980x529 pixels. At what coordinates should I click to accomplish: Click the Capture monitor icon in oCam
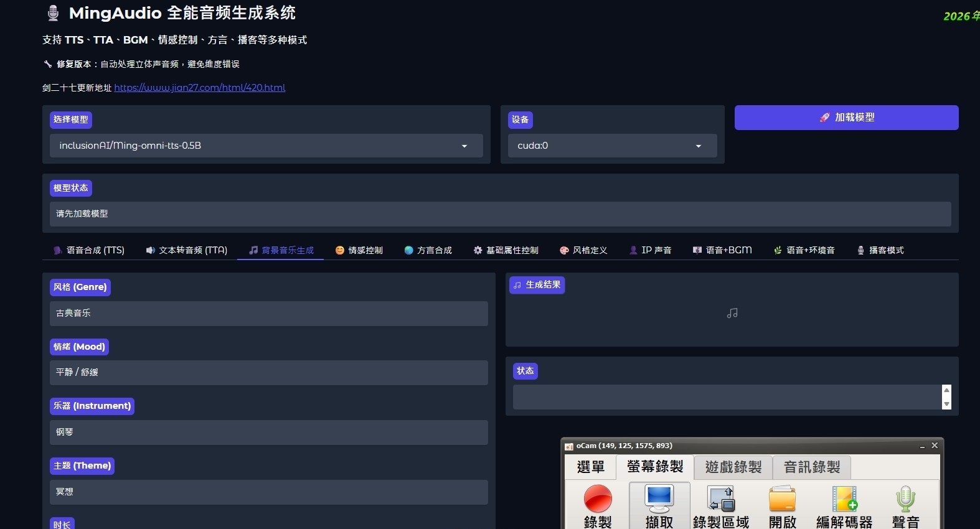pos(659,499)
